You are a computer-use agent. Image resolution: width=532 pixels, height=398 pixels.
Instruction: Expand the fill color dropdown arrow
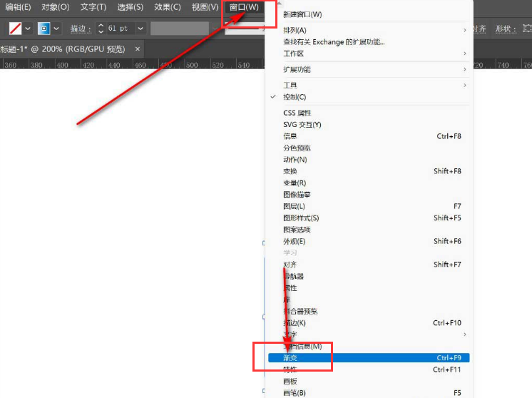tap(28, 29)
